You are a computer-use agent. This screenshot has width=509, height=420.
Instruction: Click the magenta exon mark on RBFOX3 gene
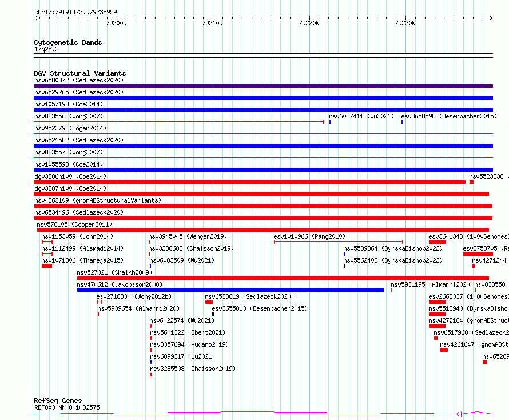pos(462,414)
